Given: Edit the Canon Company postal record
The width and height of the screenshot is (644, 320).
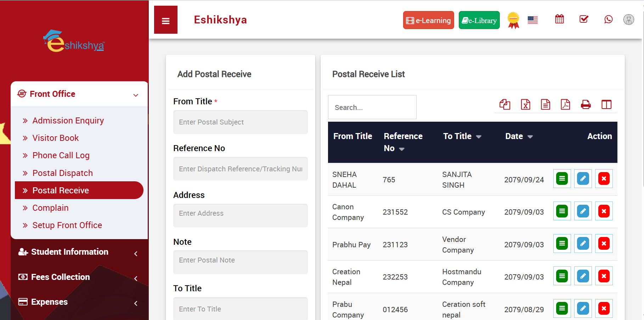Looking at the screenshot, I should (x=583, y=211).
